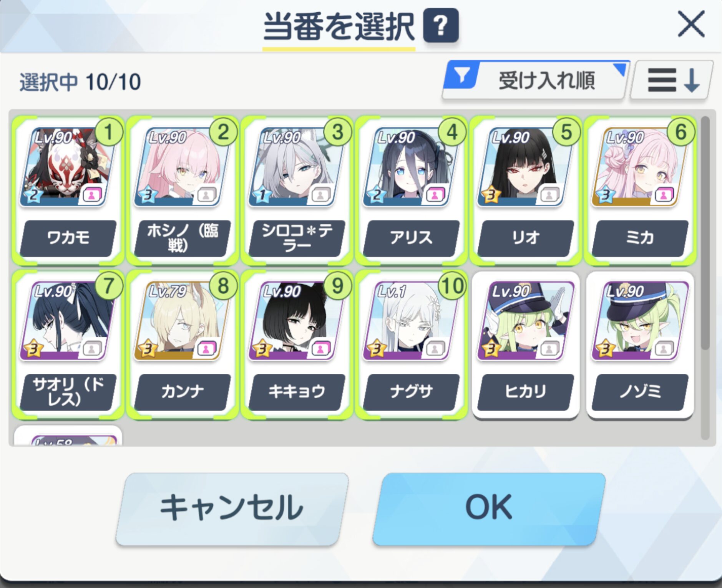Click the pink person icon on カンナ card
722x588 pixels.
pyautogui.click(x=206, y=349)
